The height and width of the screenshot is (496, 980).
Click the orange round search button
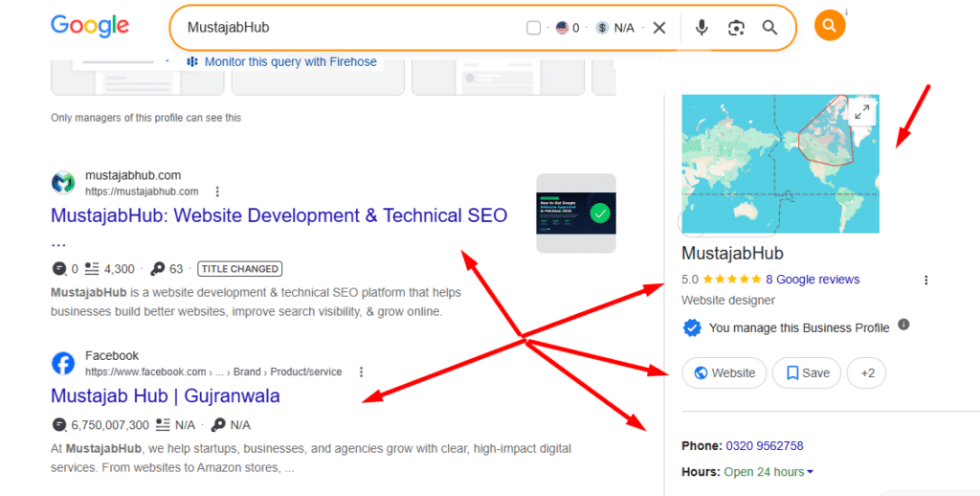coord(830,26)
